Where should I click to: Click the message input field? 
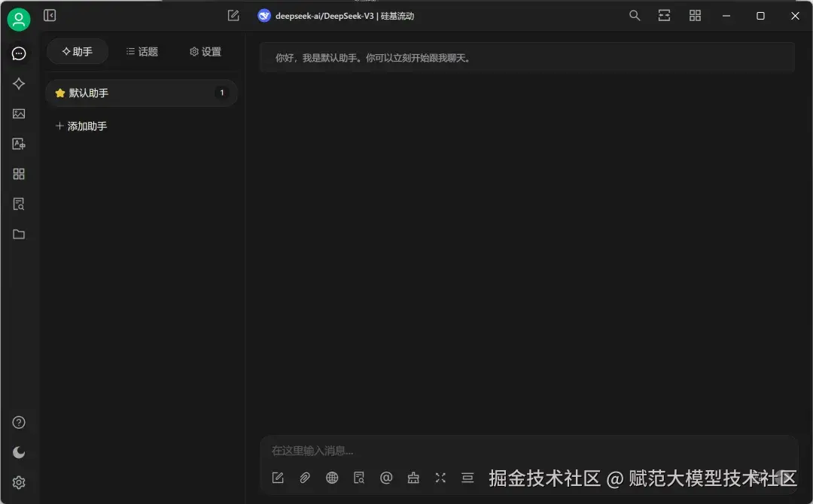pos(452,450)
